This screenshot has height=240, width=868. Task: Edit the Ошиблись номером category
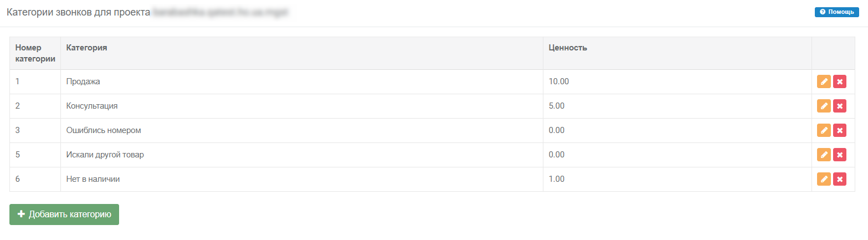tap(824, 131)
